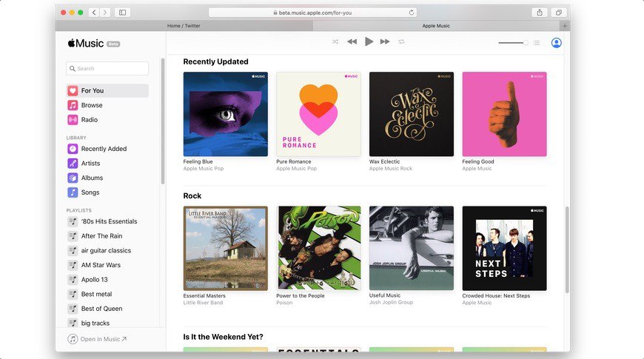644x359 pixels.
Task: Click the main page scrollbar
Action: (567, 249)
